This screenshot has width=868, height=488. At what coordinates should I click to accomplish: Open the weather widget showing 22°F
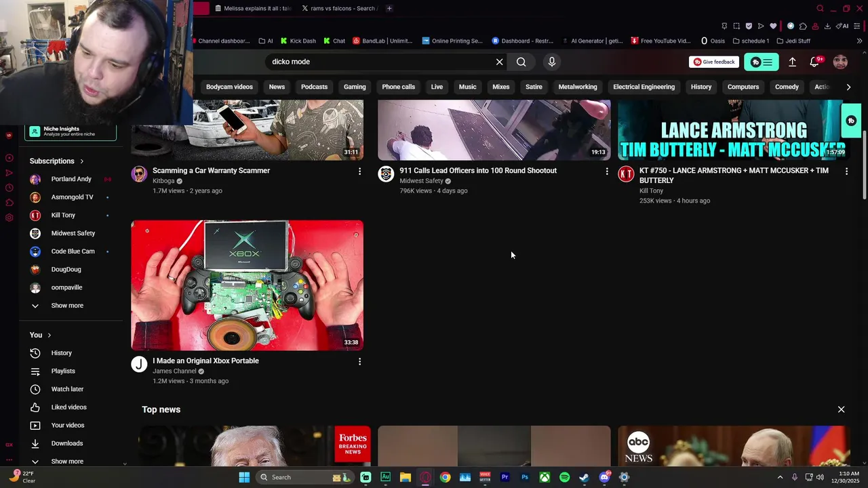[x=22, y=477]
